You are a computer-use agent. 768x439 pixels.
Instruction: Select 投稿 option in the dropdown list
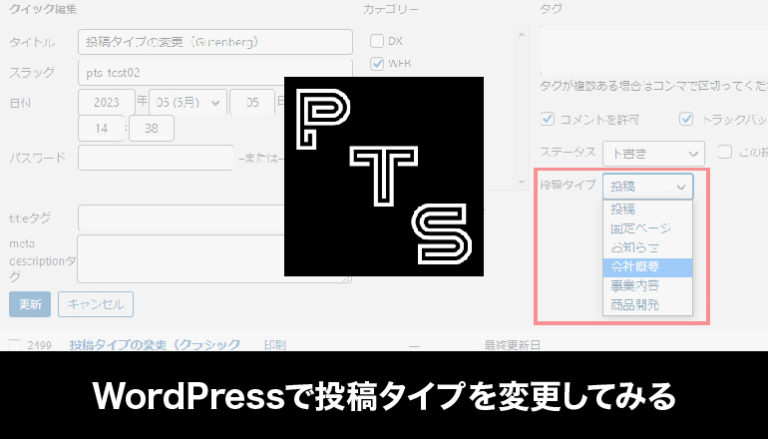648,209
